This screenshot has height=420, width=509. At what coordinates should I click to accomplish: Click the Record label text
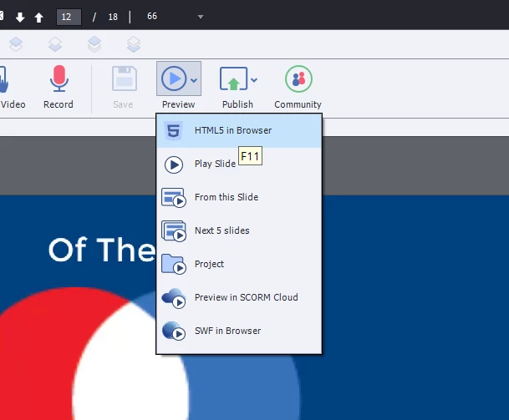[x=59, y=104]
